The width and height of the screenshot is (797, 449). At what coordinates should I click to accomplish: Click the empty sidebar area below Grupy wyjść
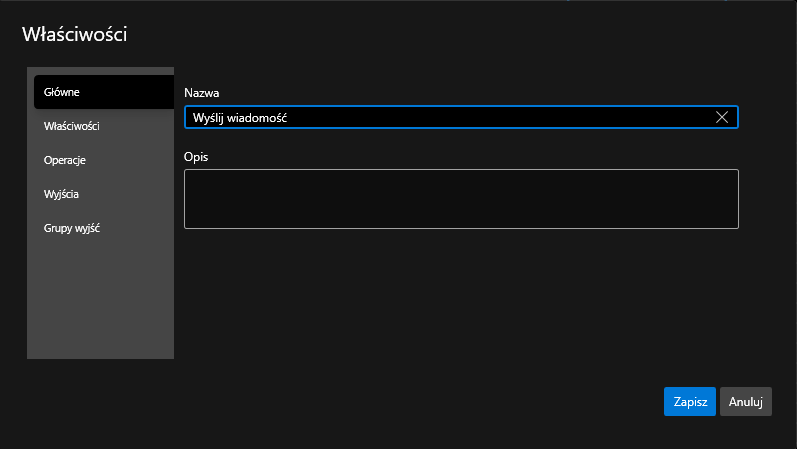click(100, 300)
